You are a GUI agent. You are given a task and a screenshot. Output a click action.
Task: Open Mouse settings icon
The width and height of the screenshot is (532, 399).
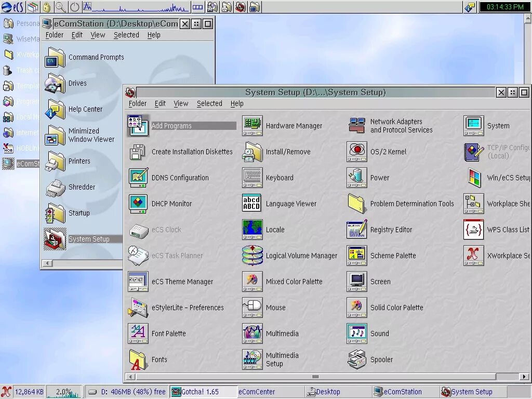pyautogui.click(x=252, y=308)
